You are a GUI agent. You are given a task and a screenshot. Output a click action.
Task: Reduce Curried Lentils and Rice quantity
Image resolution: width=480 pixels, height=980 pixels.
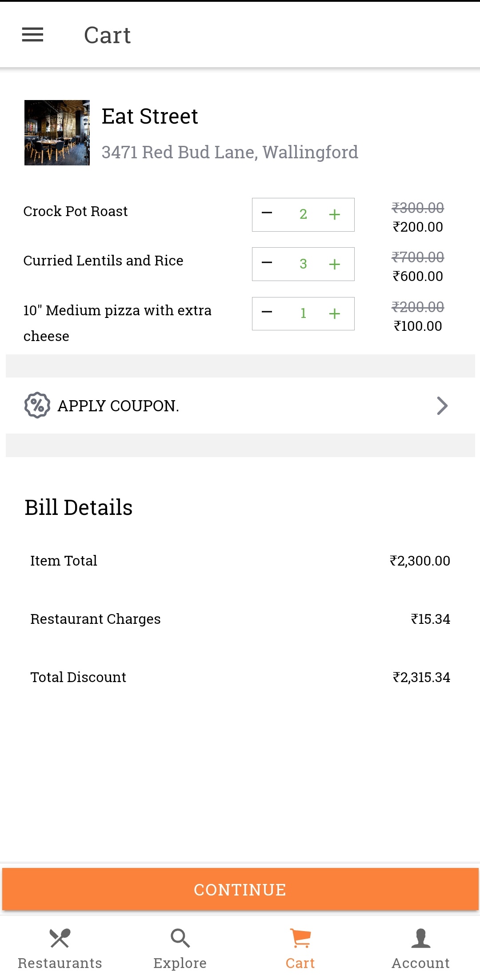(x=267, y=263)
